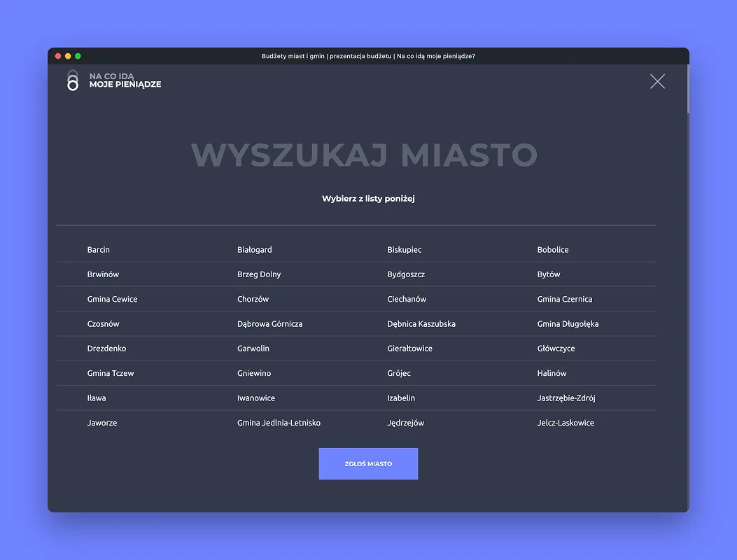
Task: Pick Grójec from the list
Action: pyautogui.click(x=398, y=373)
